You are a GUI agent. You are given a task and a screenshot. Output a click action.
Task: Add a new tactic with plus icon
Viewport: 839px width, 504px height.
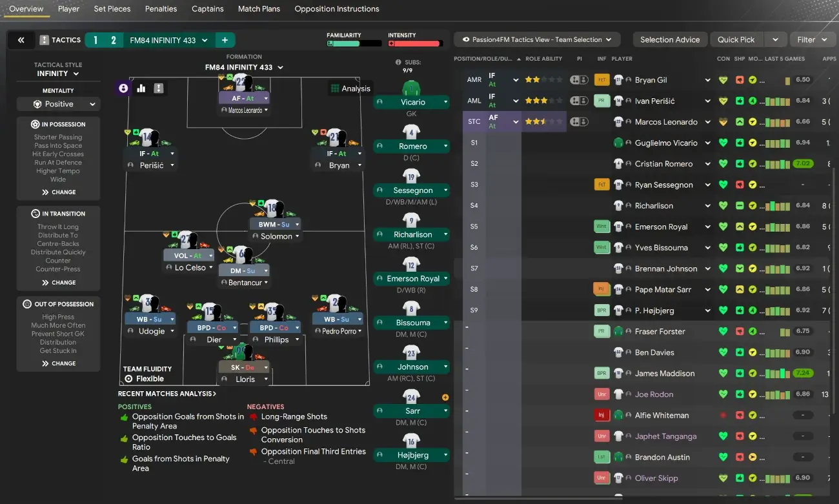coord(225,40)
